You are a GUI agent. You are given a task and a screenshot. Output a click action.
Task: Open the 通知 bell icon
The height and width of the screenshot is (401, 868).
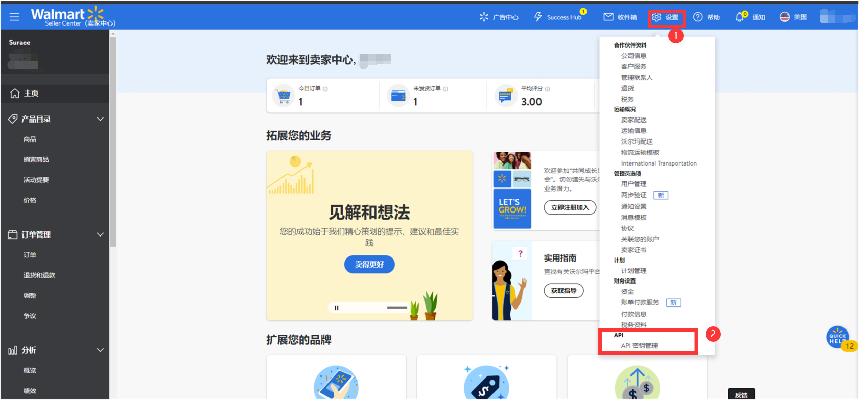[739, 17]
